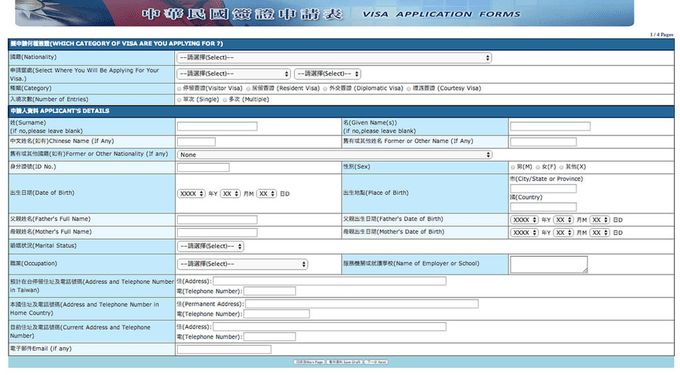This screenshot has width=680, height=375.
Task: Open the Marital Status dropdown
Action: [x=210, y=246]
